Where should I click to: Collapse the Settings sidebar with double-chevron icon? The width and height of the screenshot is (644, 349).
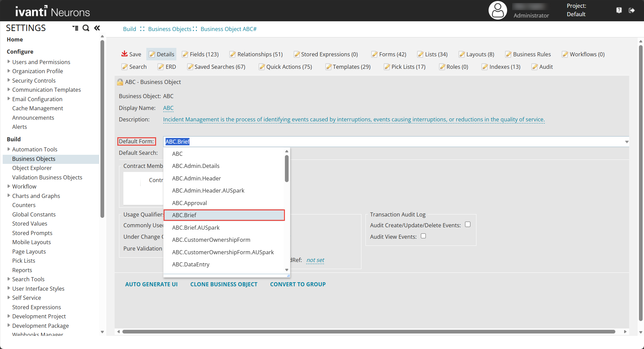tap(97, 28)
